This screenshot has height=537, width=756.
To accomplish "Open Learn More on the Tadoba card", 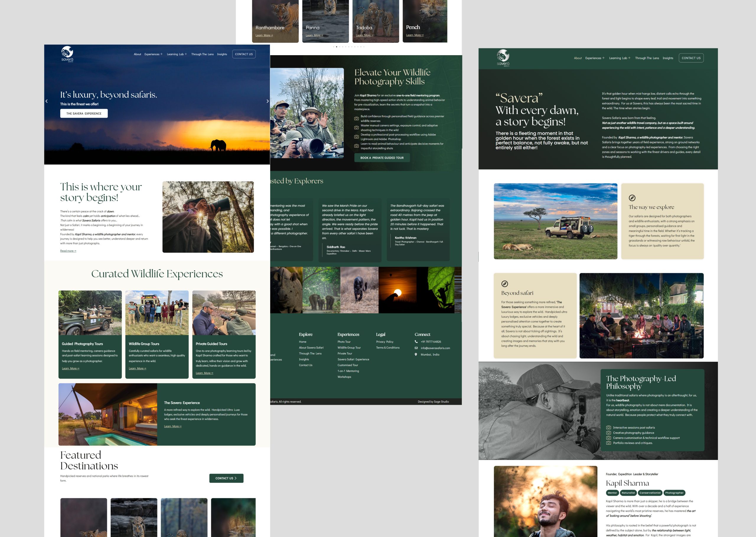I will click(x=365, y=35).
